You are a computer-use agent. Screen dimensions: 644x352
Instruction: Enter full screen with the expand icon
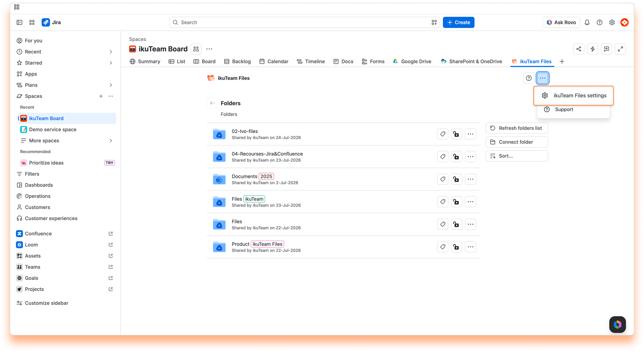click(620, 49)
